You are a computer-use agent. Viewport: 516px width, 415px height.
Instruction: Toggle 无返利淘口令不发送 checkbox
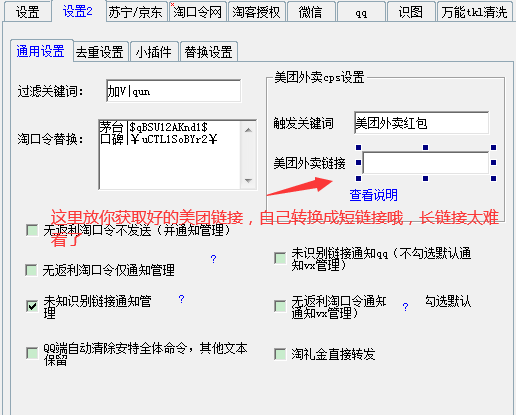pos(32,230)
